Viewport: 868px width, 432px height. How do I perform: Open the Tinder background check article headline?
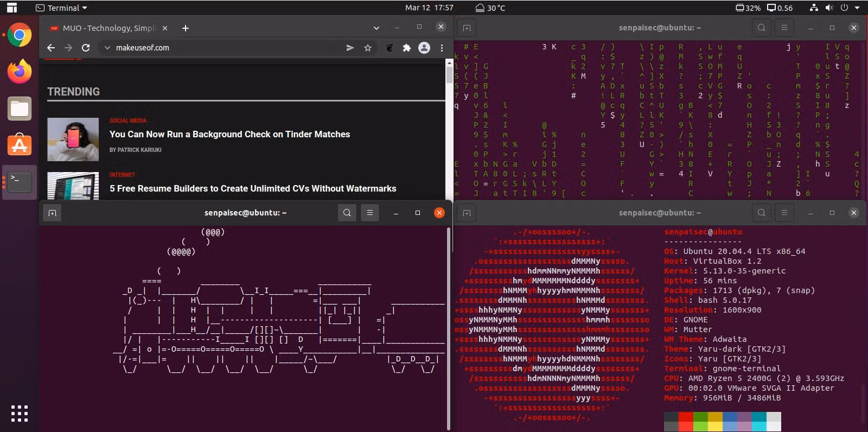click(229, 134)
